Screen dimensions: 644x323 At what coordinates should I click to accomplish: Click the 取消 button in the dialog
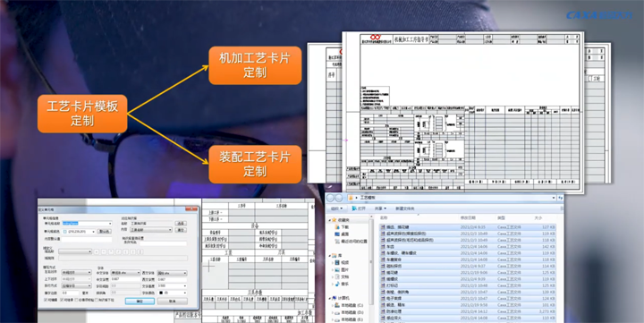(172, 301)
